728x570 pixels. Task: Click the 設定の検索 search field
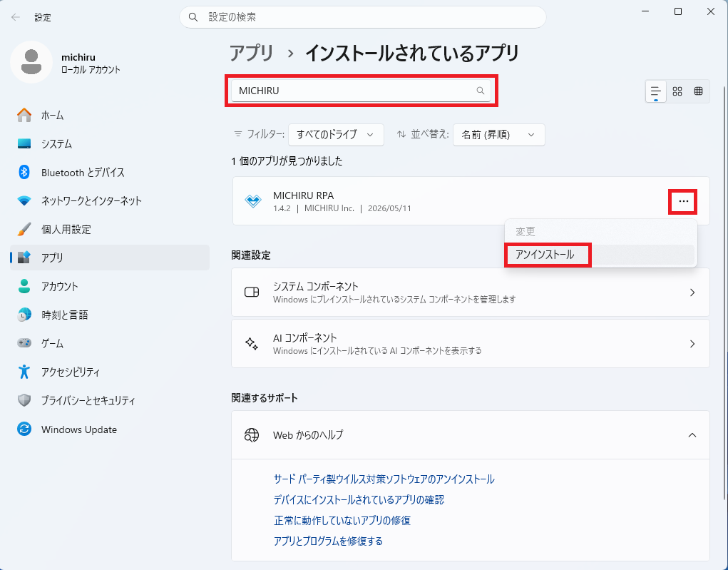(363, 17)
